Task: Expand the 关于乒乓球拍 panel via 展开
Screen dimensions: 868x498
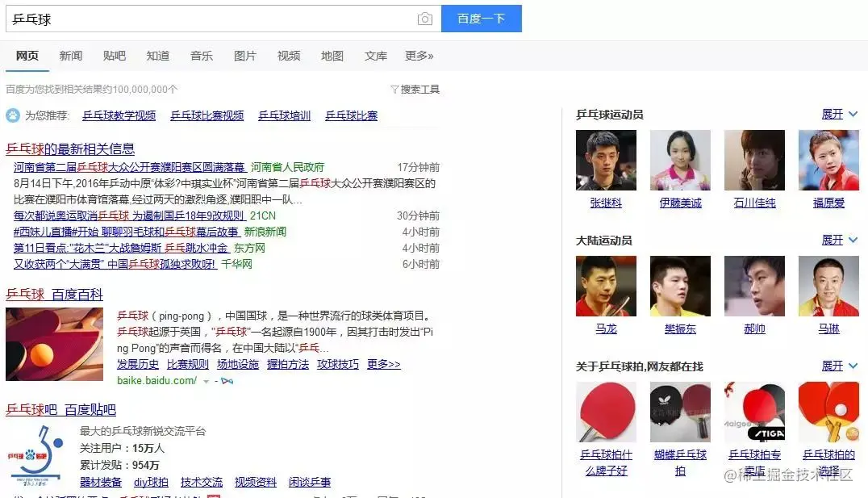Action: pos(840,366)
